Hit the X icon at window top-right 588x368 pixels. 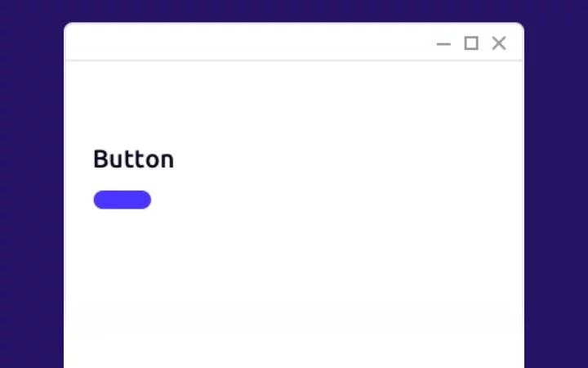coord(499,43)
